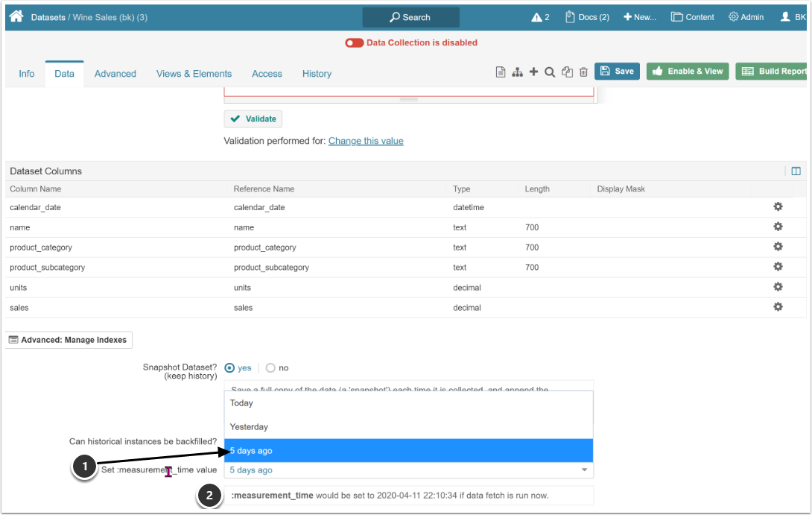Click the 'Change this value' link
This screenshot has width=812, height=515.
pos(366,141)
